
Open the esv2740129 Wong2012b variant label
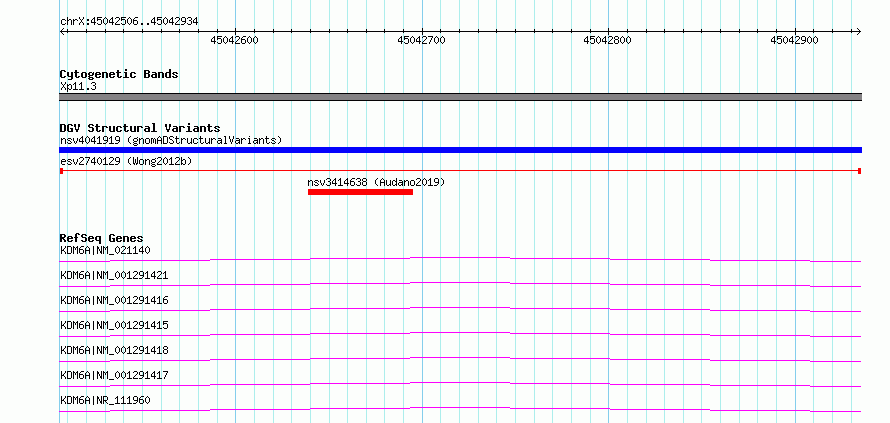pos(126,161)
